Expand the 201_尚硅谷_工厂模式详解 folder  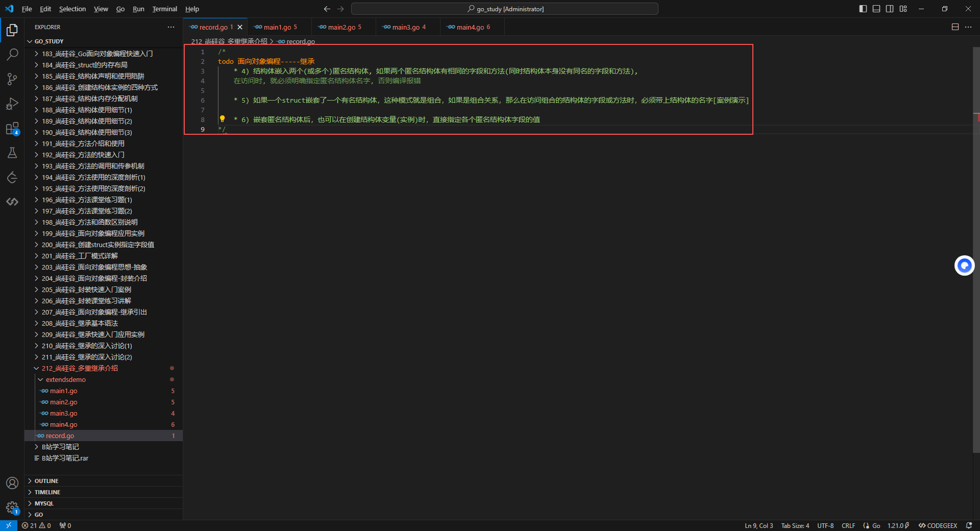pyautogui.click(x=104, y=256)
